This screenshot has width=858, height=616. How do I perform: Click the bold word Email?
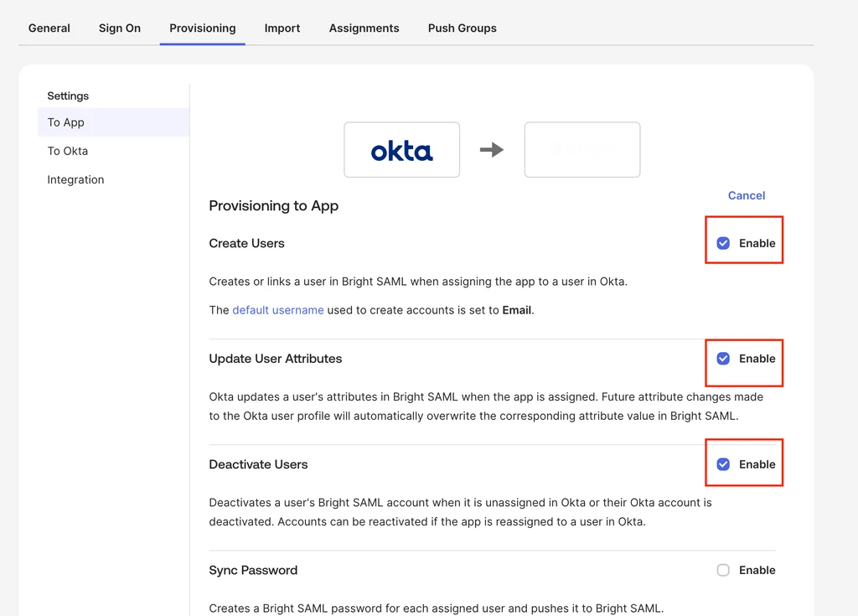[516, 310]
